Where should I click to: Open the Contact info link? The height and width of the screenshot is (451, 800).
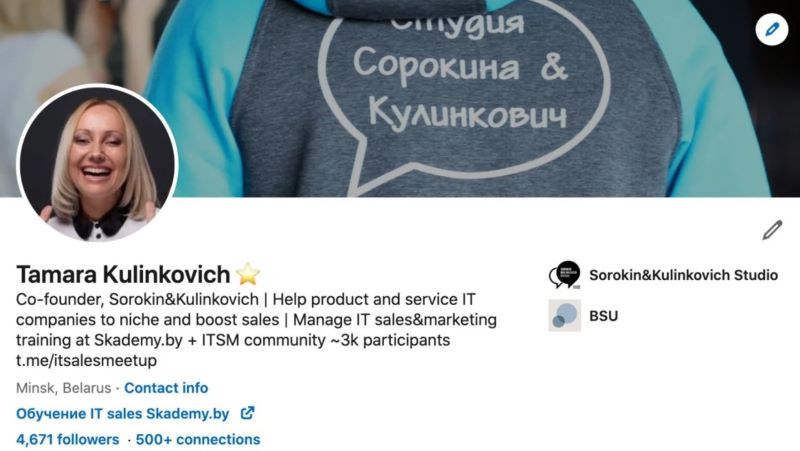166,388
